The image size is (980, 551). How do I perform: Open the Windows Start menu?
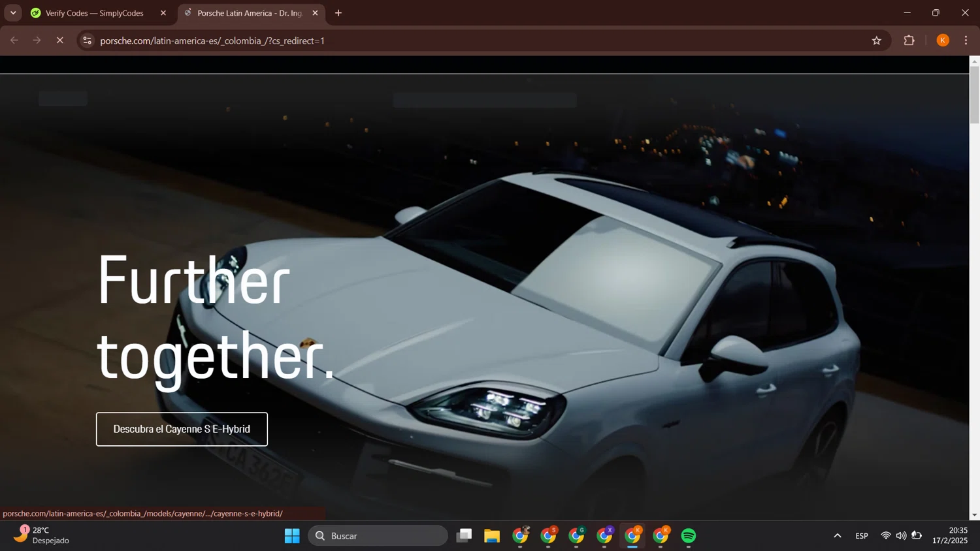click(292, 536)
